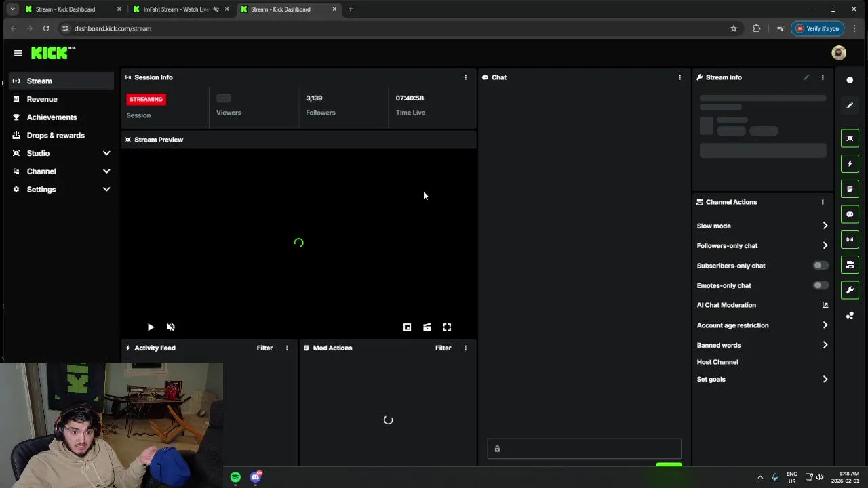Open Mod Actions options menu
The image size is (868, 488).
[465, 348]
